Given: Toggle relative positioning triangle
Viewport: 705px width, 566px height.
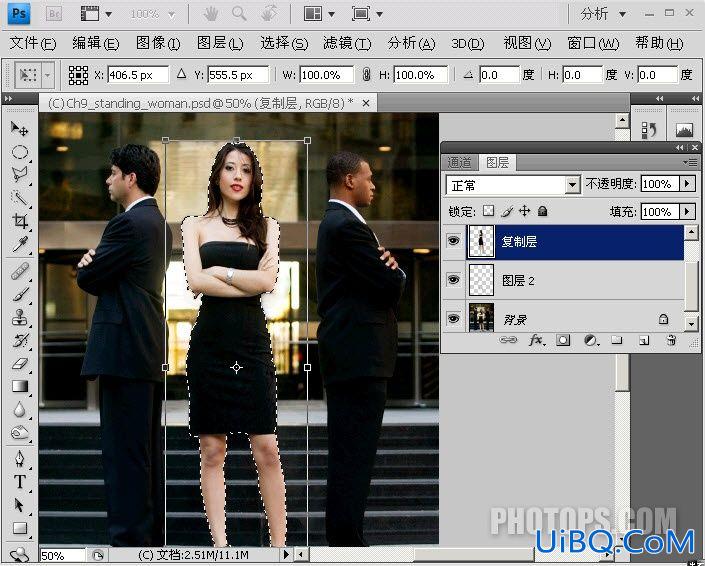Looking at the screenshot, I should (181, 73).
